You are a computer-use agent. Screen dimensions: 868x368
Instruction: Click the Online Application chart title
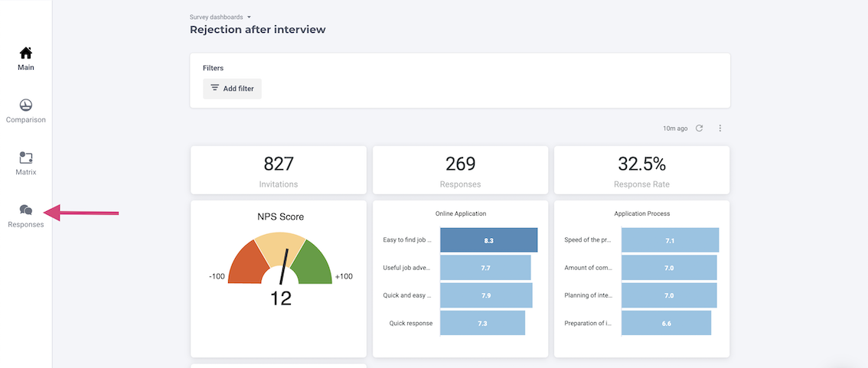click(461, 213)
